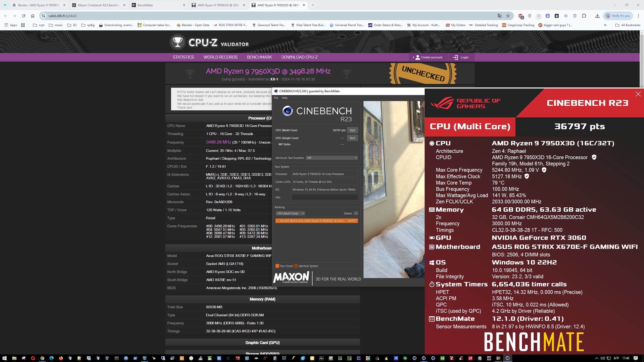The image size is (644, 362).
Task: Expand the bookmarks bar overflow chevron
Action: [x=605, y=25]
